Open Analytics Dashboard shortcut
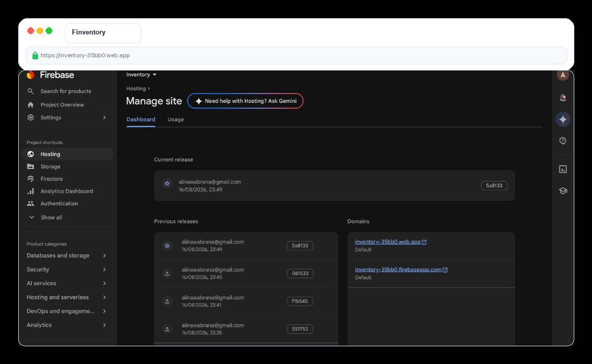 pyautogui.click(x=68, y=191)
